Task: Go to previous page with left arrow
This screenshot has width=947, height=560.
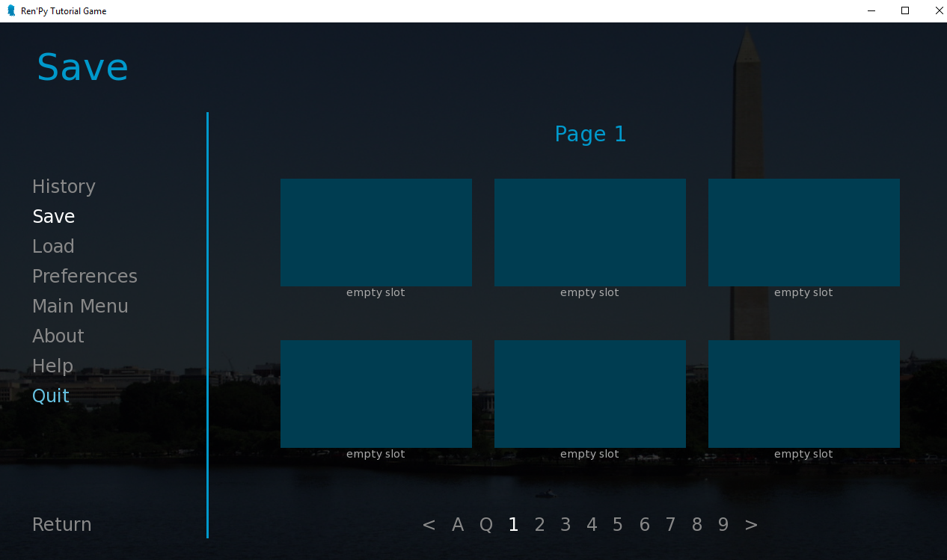Action: 429,524
